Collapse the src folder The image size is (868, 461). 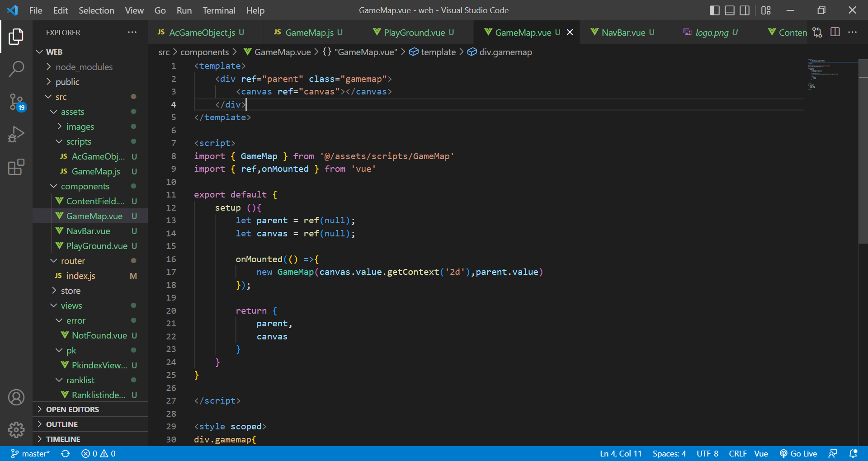[x=90, y=97]
